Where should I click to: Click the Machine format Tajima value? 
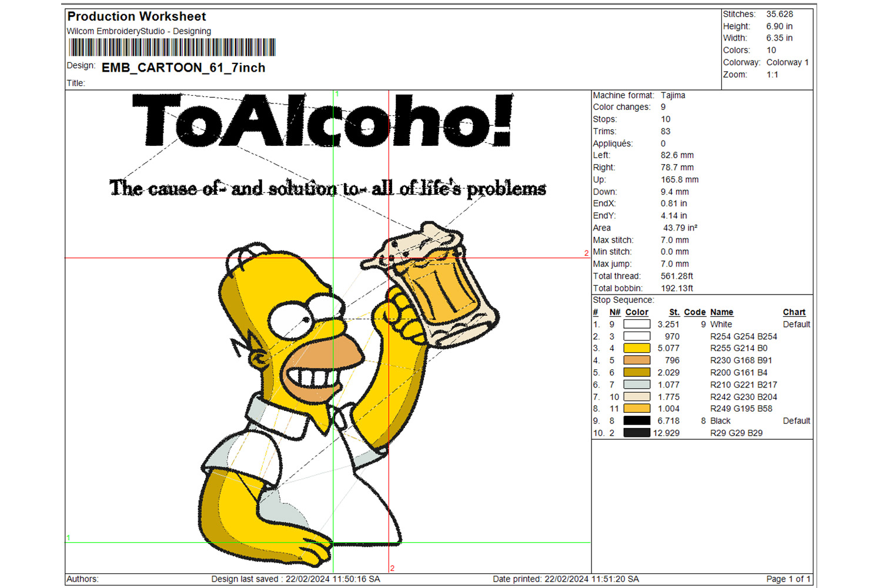[673, 95]
